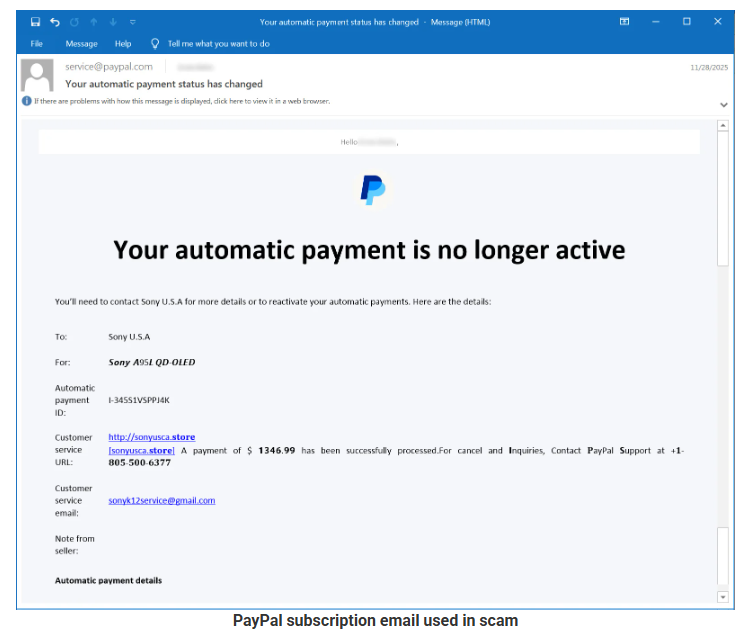The image size is (750, 633).
Task: Minimize the message window
Action: tap(655, 22)
